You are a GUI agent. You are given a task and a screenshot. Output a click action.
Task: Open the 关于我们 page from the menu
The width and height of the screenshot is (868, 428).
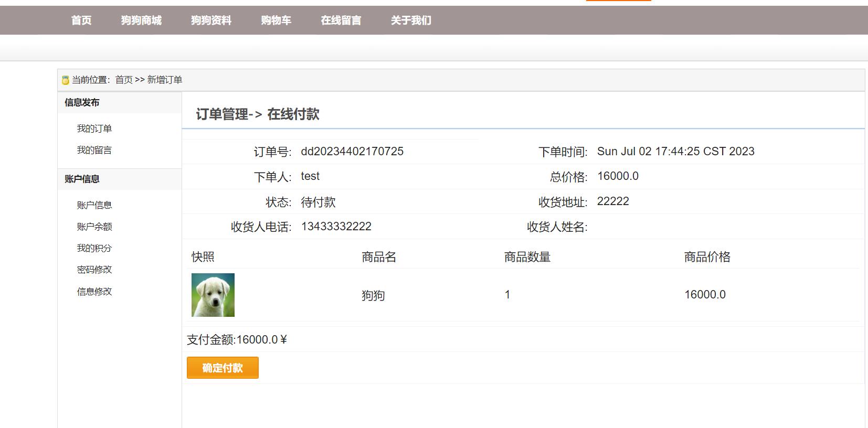tap(411, 20)
